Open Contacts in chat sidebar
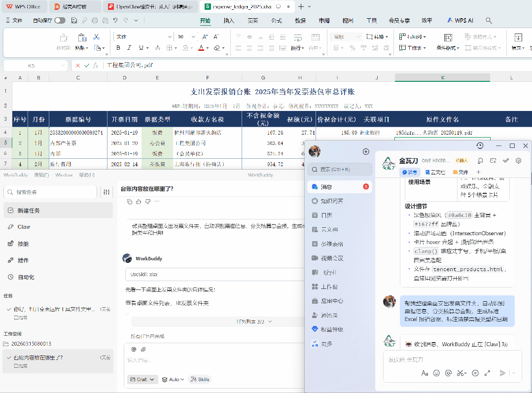Image resolution: width=532 pixels, height=393 pixels. click(x=340, y=315)
